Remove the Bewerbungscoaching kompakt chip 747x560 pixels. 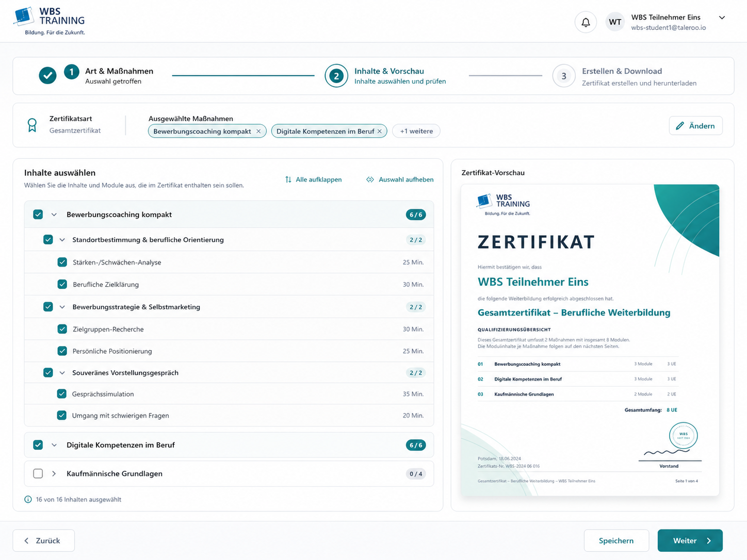tap(258, 131)
